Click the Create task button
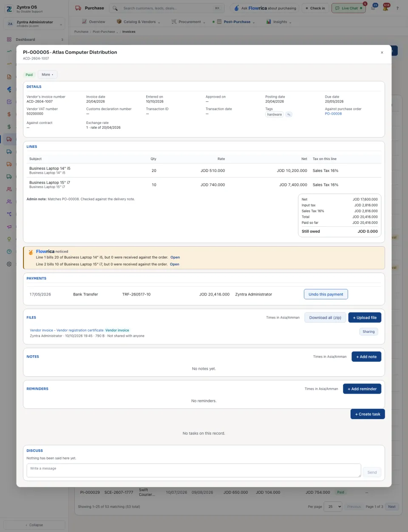This screenshot has width=408, height=532. click(x=368, y=414)
